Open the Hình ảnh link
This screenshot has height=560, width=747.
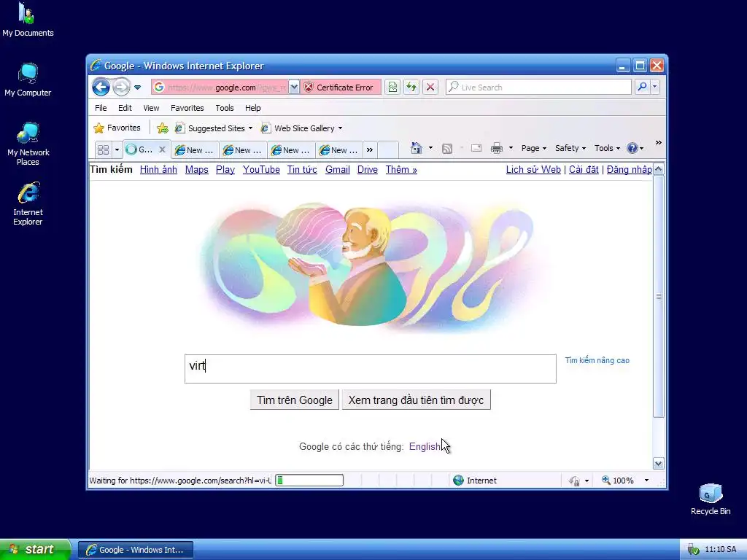(158, 169)
